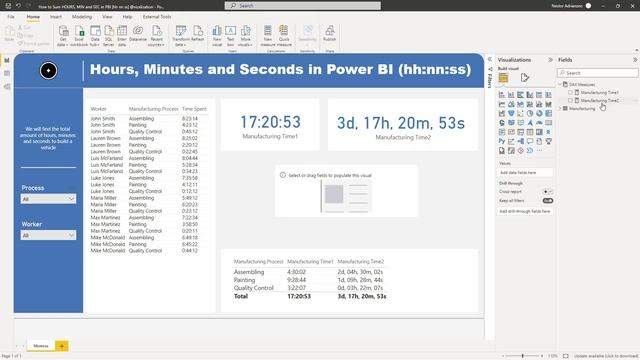The image size is (640, 360).
Task: Open the Help ribbon tab
Action: (127, 17)
